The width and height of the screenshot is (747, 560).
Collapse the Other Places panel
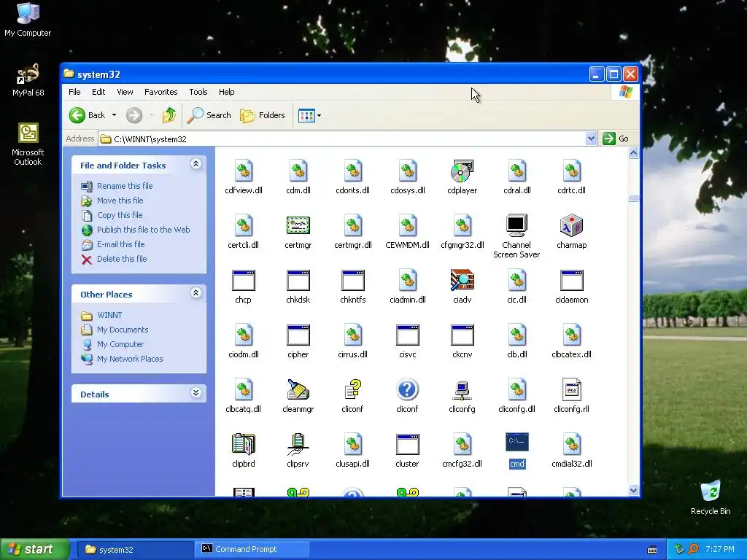(x=196, y=293)
